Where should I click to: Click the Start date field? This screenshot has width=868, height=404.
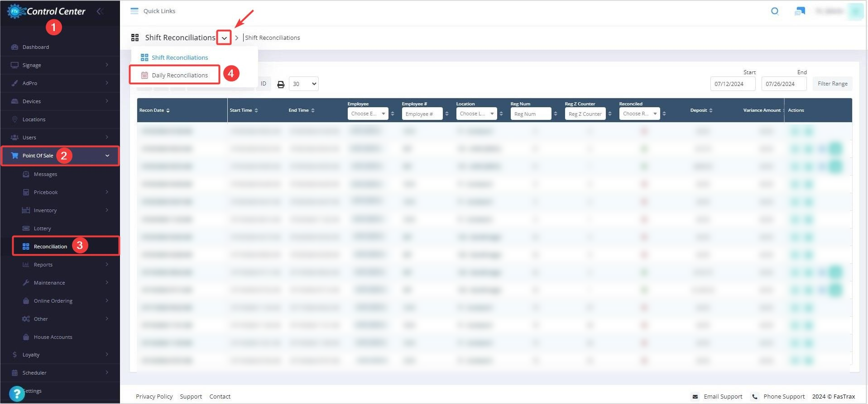732,84
